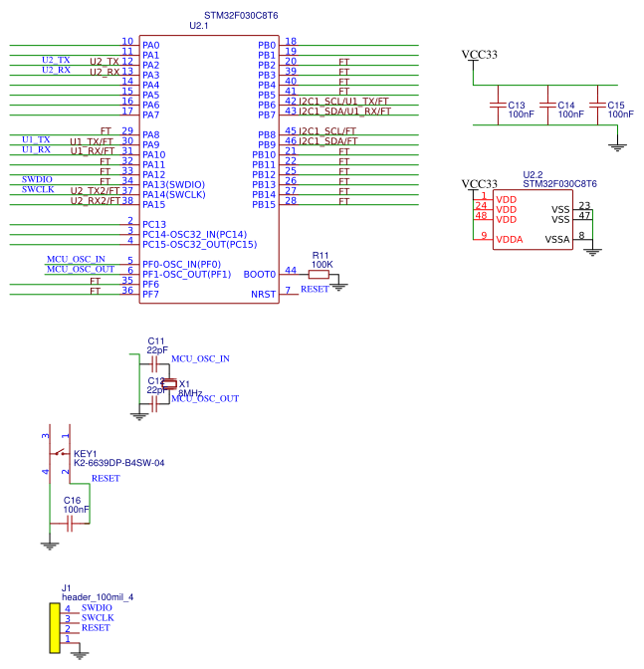Viewport: 644px width, 669px height.
Task: Click the RESET net label at NRST pin
Action: pyautogui.click(x=315, y=290)
